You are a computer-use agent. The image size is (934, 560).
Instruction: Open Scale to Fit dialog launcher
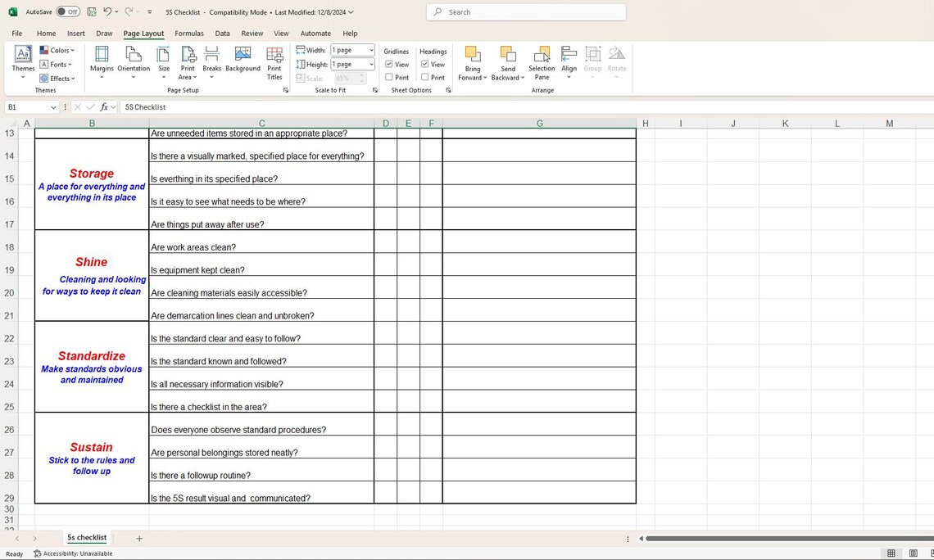[374, 90]
